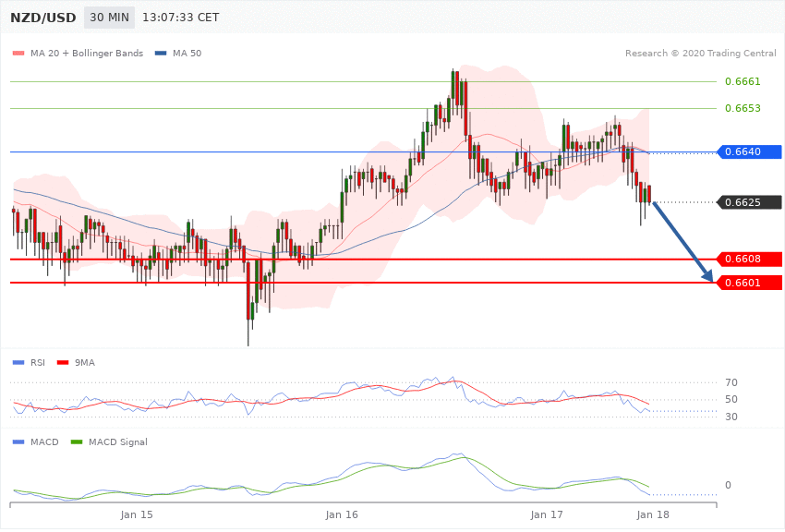The width and height of the screenshot is (785, 532).
Task: Click the 13:07:33 CET timestamp
Action: click(x=181, y=18)
